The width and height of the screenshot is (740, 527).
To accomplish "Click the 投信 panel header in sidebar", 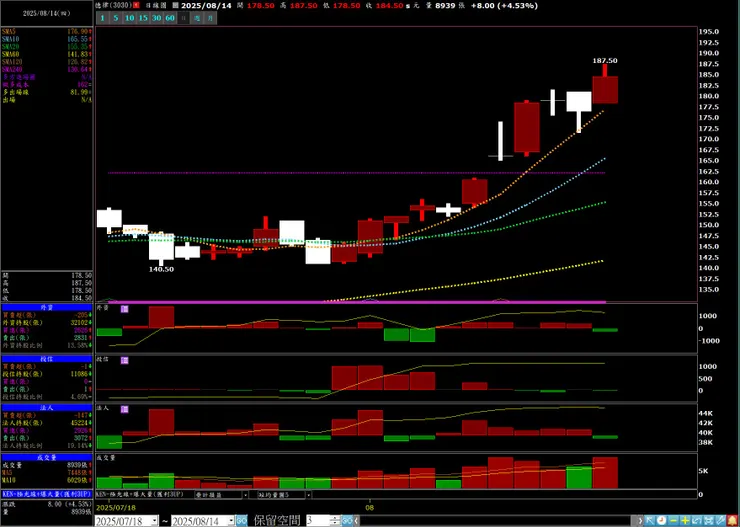I will tap(47, 359).
